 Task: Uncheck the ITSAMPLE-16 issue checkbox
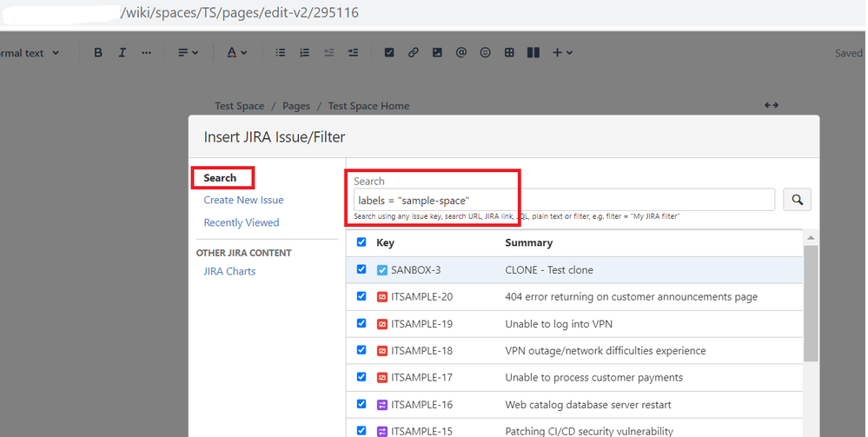click(x=361, y=404)
